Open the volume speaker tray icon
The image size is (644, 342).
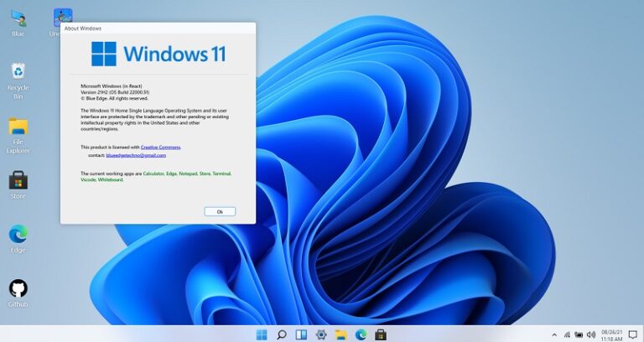pyautogui.click(x=591, y=335)
